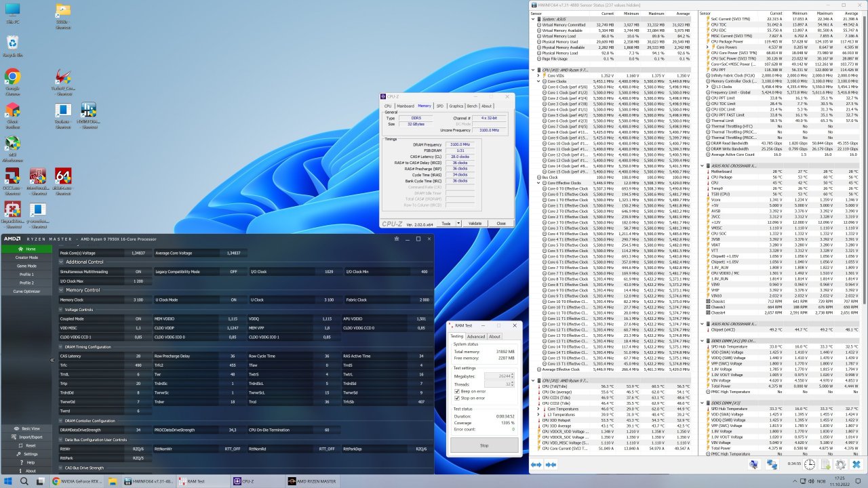Collapse DRAM Timing Configuration section
The image size is (868, 488).
pos(62,346)
